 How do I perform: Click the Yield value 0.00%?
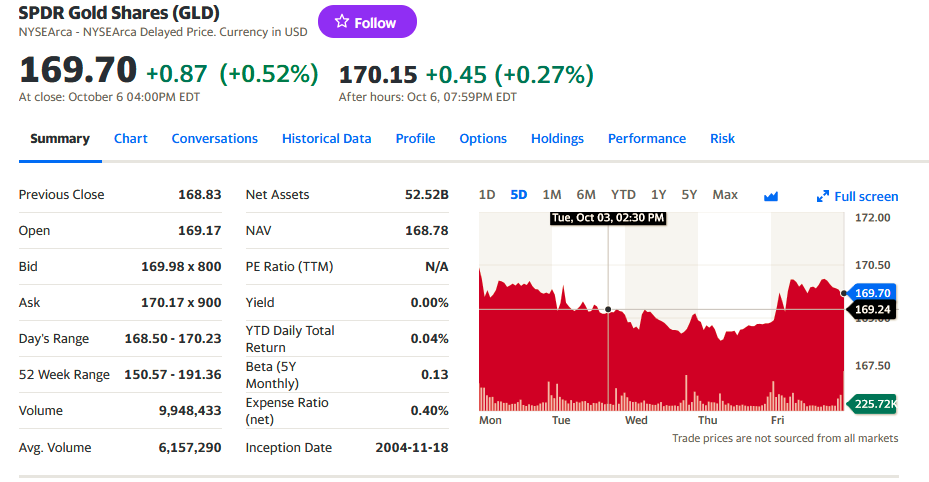click(x=430, y=303)
